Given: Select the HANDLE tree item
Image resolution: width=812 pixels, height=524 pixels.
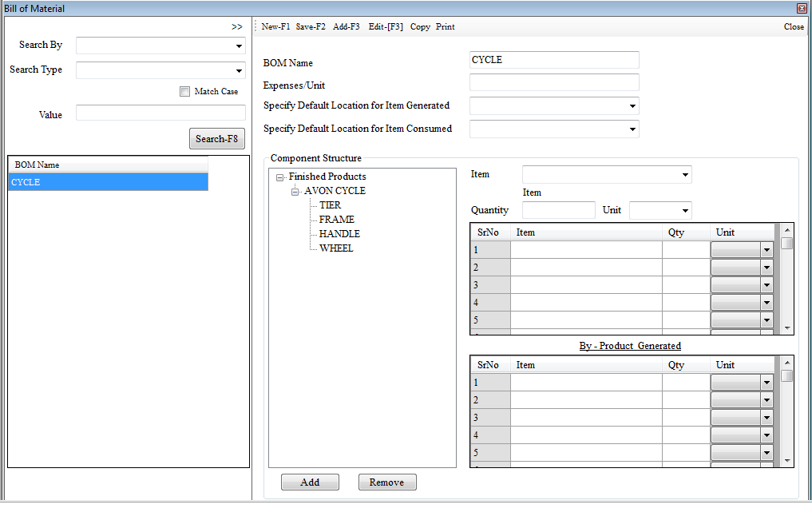Looking at the screenshot, I should coord(339,234).
